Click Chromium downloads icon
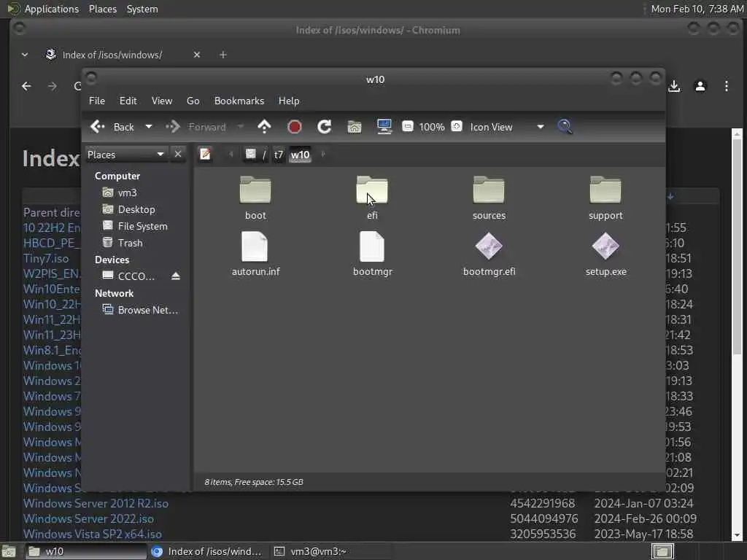Viewport: 747px width, 560px height. point(674,86)
